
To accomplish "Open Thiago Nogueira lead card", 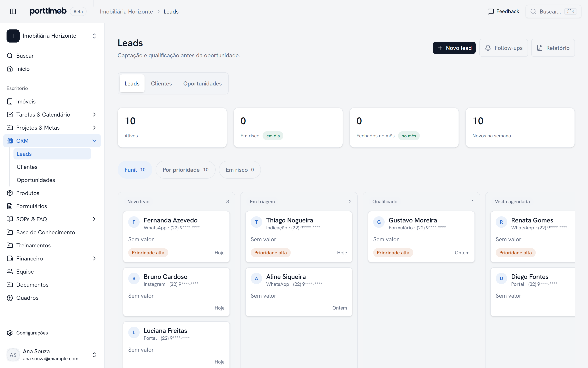I will [299, 237].
